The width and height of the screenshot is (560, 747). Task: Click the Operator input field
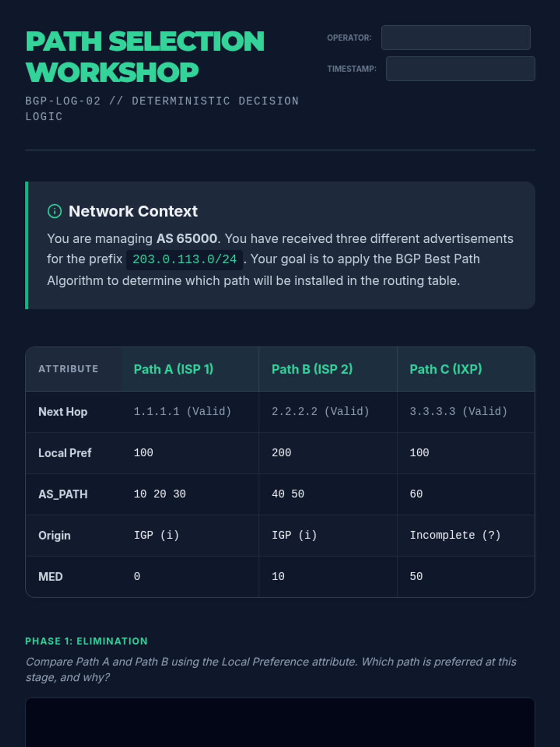pyautogui.click(x=455, y=38)
